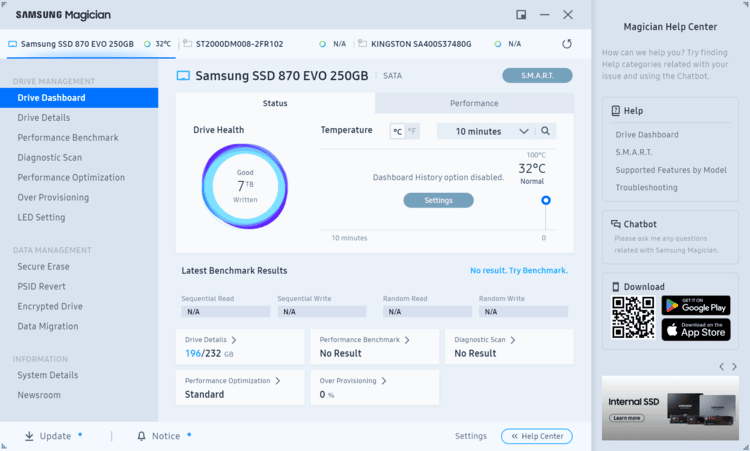This screenshot has height=451, width=750.
Task: Open the App Store badge
Action: click(x=696, y=330)
